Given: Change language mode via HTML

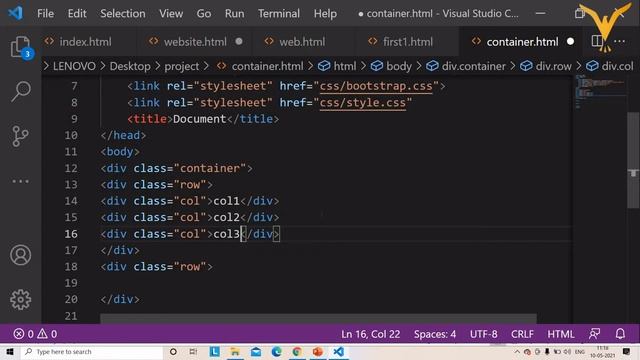Looking at the screenshot, I should pyautogui.click(x=561, y=334).
